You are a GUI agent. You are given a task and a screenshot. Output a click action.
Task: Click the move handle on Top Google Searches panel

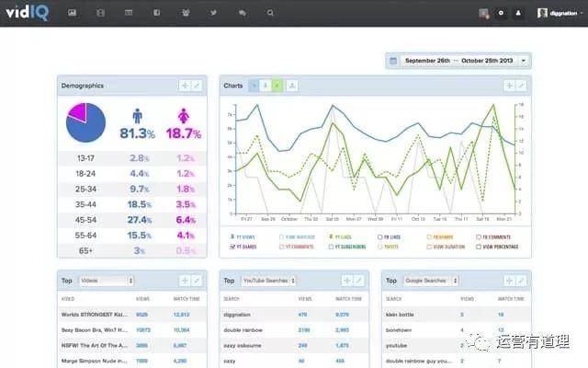pyautogui.click(x=509, y=281)
